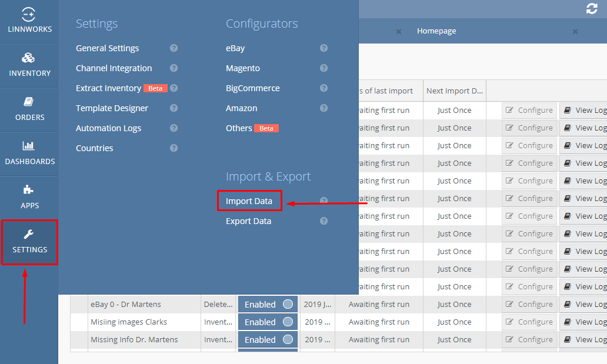The width and height of the screenshot is (607, 364).
Task: Toggle Enabled switch for Missing Info Dr. Martens
Action: coord(268,340)
